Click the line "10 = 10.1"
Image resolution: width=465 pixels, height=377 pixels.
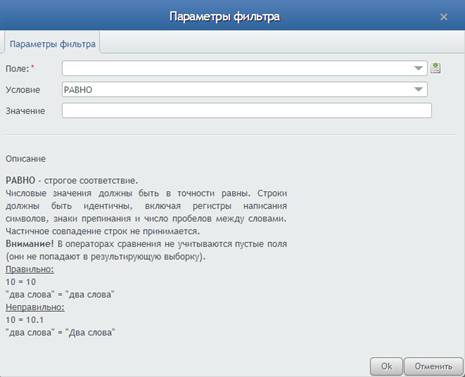25,320
